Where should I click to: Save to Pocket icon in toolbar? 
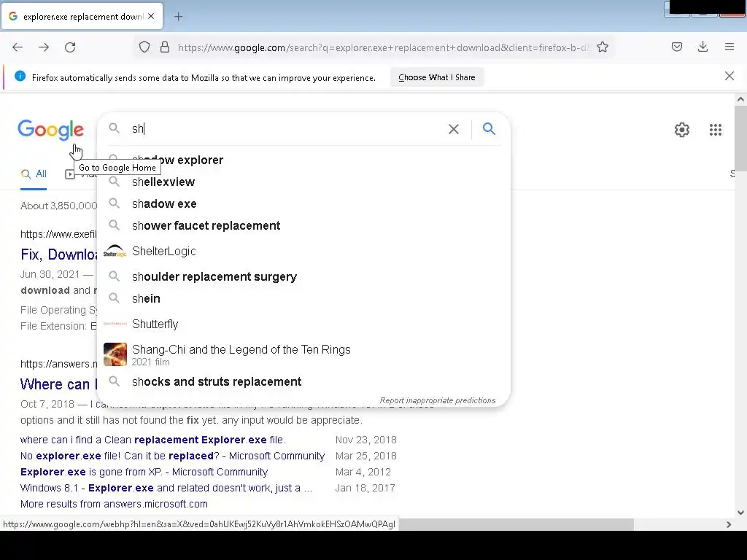(x=677, y=47)
